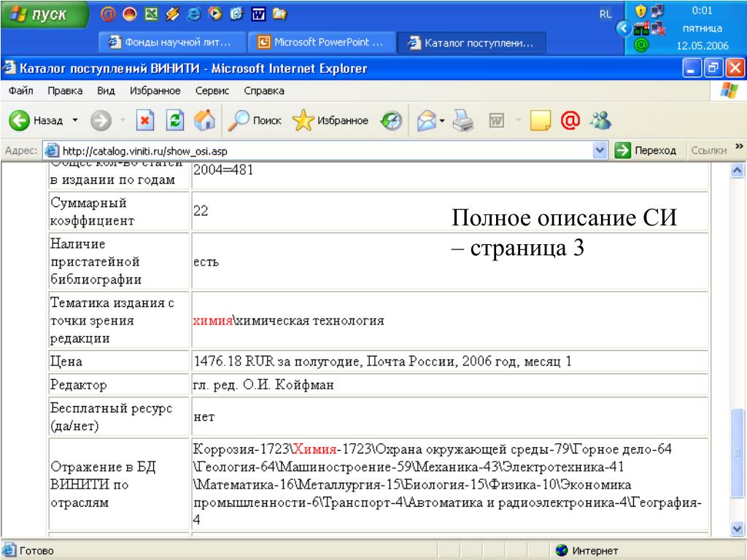Image resolution: width=747 pixels, height=560 pixels.
Task: Show browsing History clock icon
Action: pos(391,120)
